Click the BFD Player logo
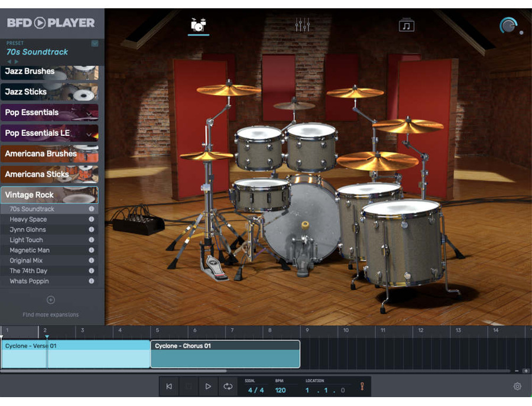The height and width of the screenshot is (406, 532). click(x=51, y=22)
